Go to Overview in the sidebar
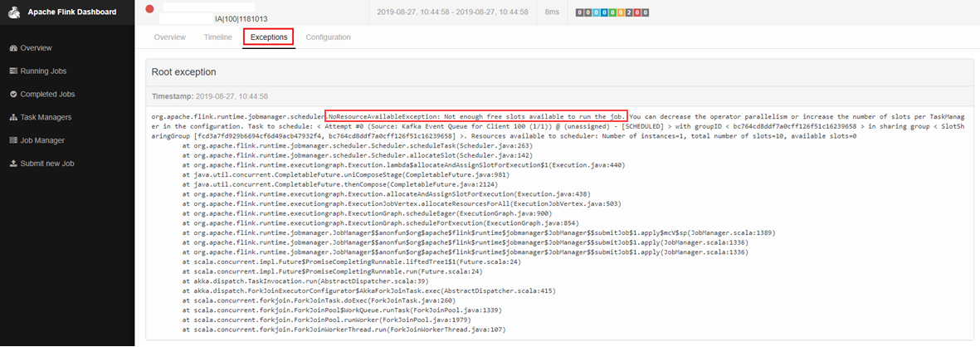980x347 pixels. click(x=36, y=48)
